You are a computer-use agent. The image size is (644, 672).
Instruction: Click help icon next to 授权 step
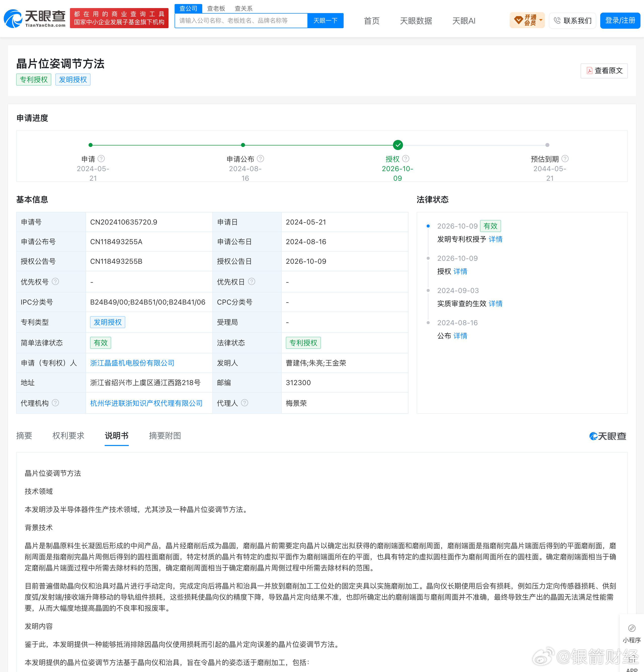pyautogui.click(x=406, y=159)
